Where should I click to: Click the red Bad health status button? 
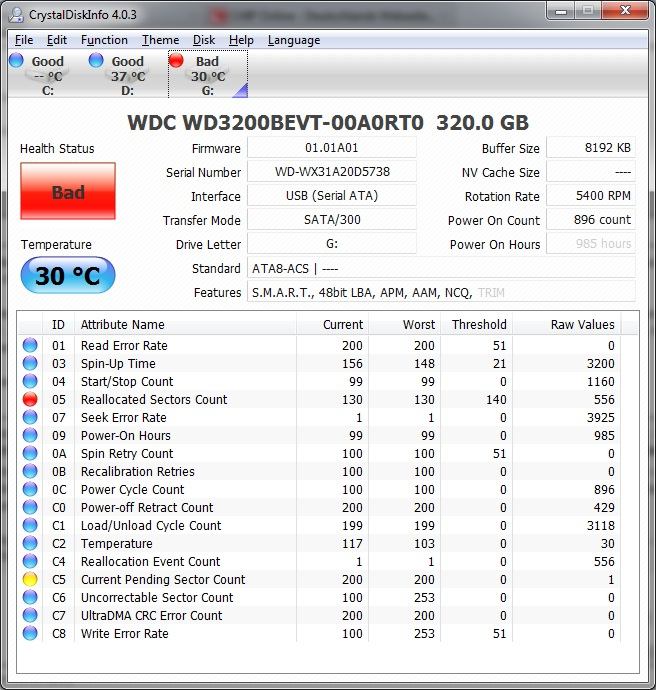click(x=68, y=191)
